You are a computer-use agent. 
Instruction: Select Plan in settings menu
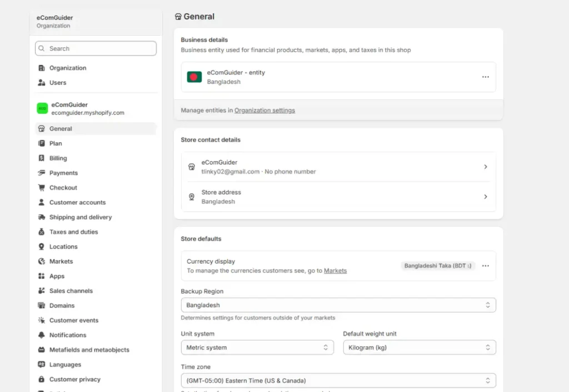[56, 143]
